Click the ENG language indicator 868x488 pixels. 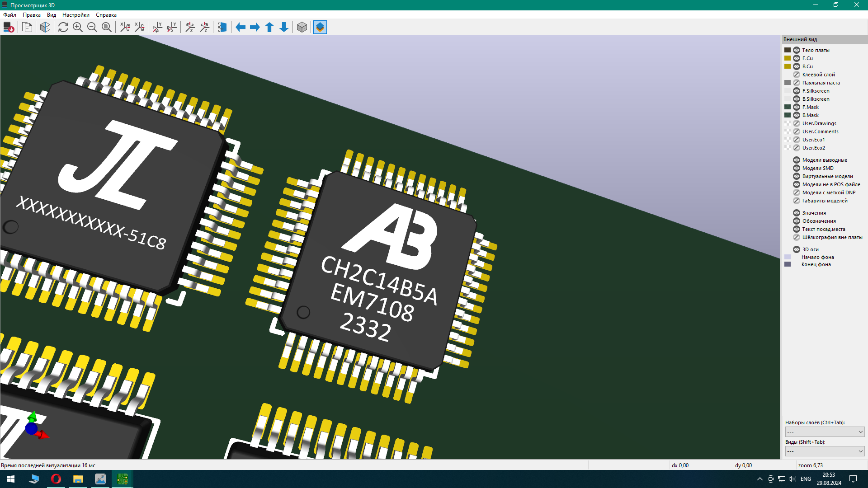coord(806,479)
